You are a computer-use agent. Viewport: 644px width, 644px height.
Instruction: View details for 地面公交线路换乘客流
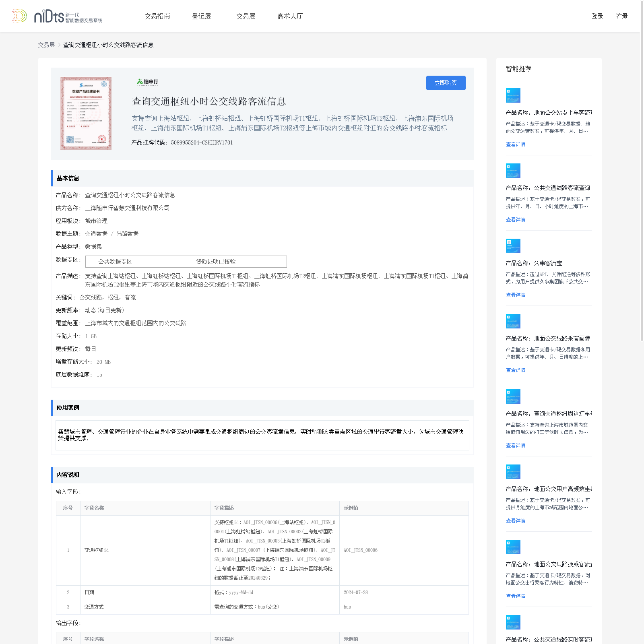pyautogui.click(x=516, y=596)
